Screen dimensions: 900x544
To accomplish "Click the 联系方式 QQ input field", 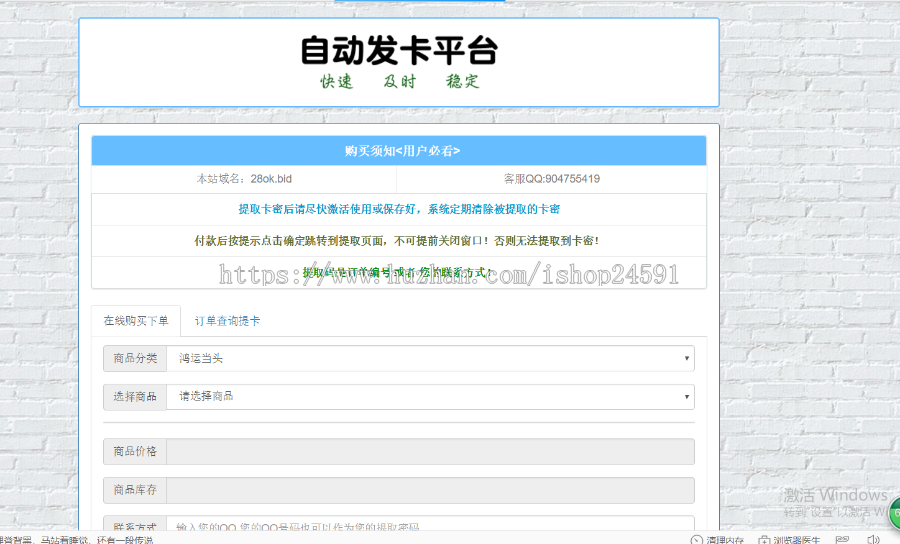I will pyautogui.click(x=430, y=523).
